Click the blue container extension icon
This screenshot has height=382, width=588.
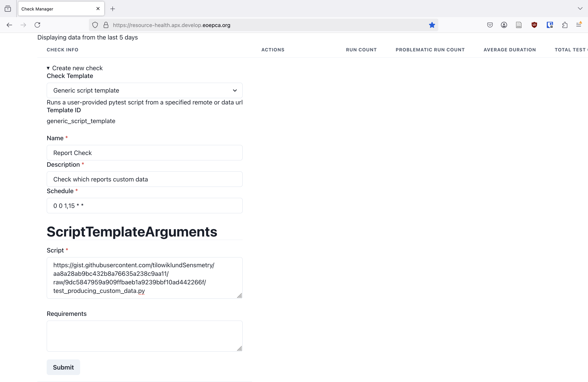550,25
